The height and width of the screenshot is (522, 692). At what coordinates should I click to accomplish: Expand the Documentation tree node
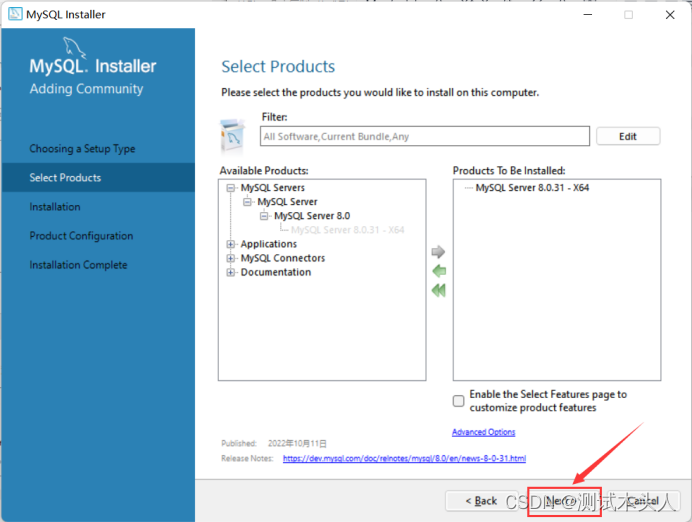(x=230, y=272)
